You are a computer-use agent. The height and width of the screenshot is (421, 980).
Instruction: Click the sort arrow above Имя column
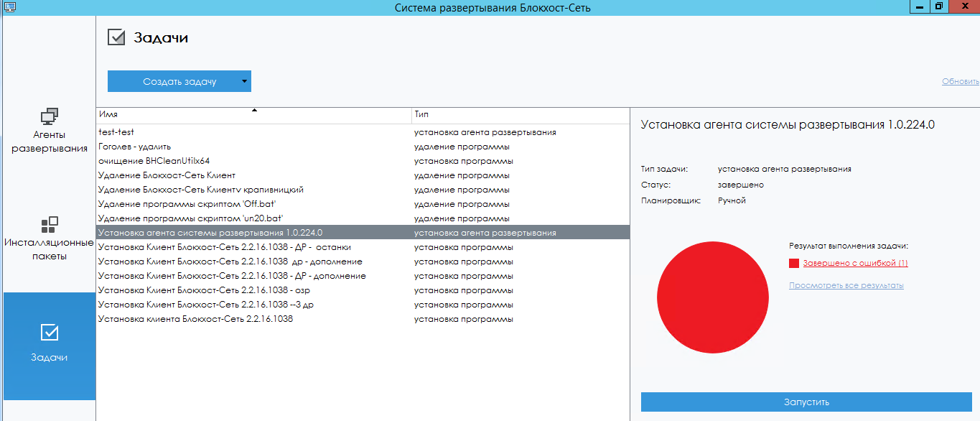tap(254, 111)
